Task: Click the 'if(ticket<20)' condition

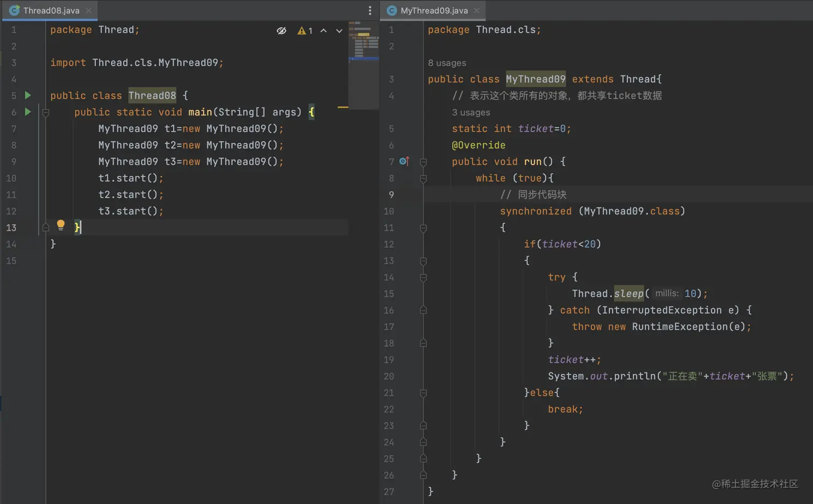Action: click(x=562, y=244)
